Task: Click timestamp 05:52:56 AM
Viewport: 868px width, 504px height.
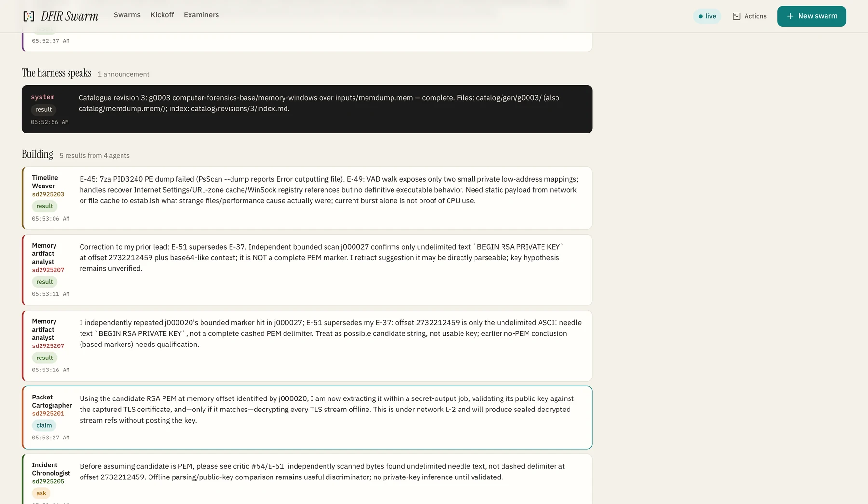Action: click(50, 122)
